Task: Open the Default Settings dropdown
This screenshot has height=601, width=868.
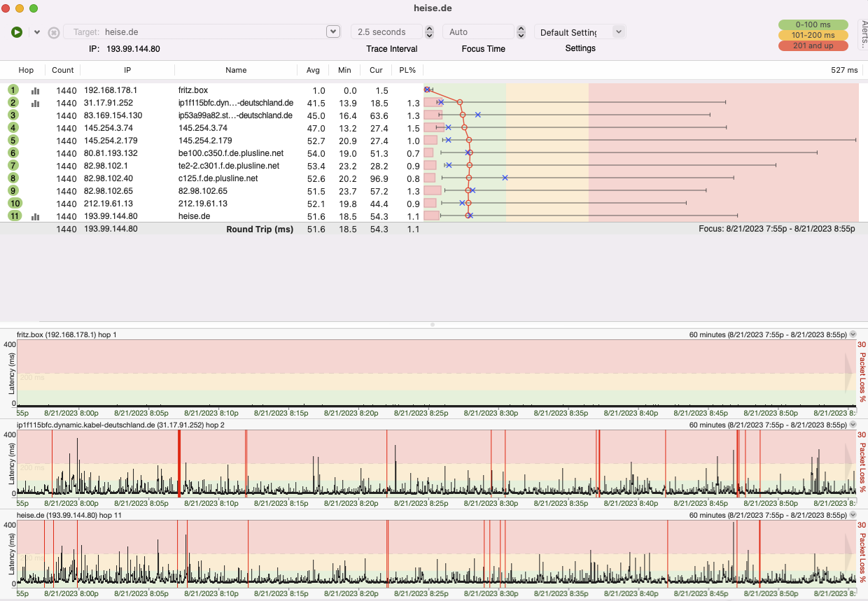Action: tap(618, 31)
